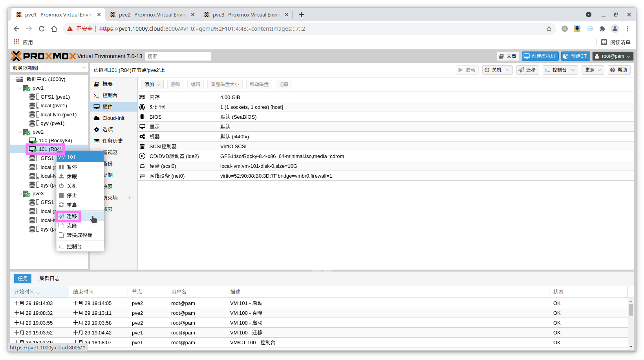
Task: Click the Create VM (创建虚拟机) button
Action: pyautogui.click(x=540, y=56)
